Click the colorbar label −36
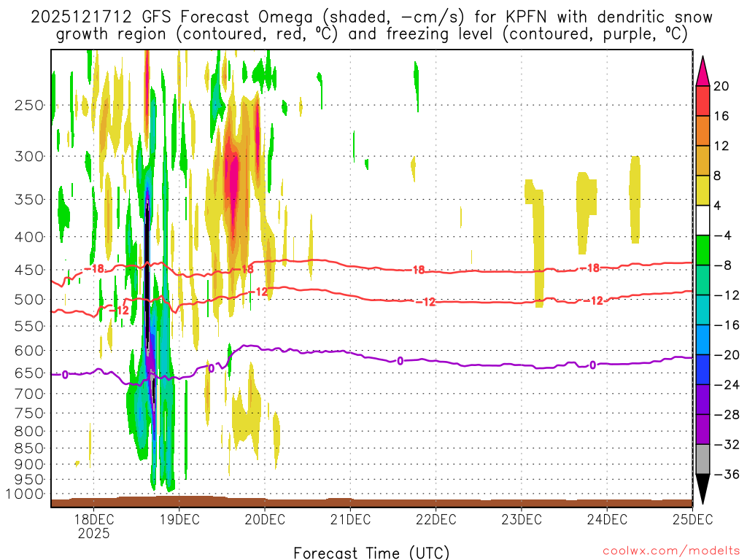747x560 pixels. click(727, 474)
